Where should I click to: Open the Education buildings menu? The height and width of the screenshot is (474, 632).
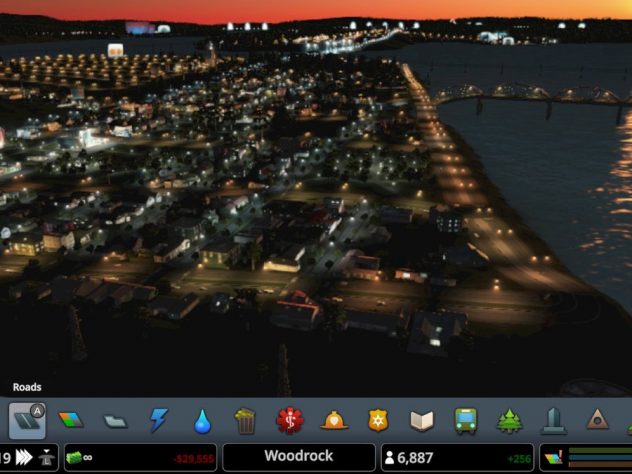coord(422,421)
